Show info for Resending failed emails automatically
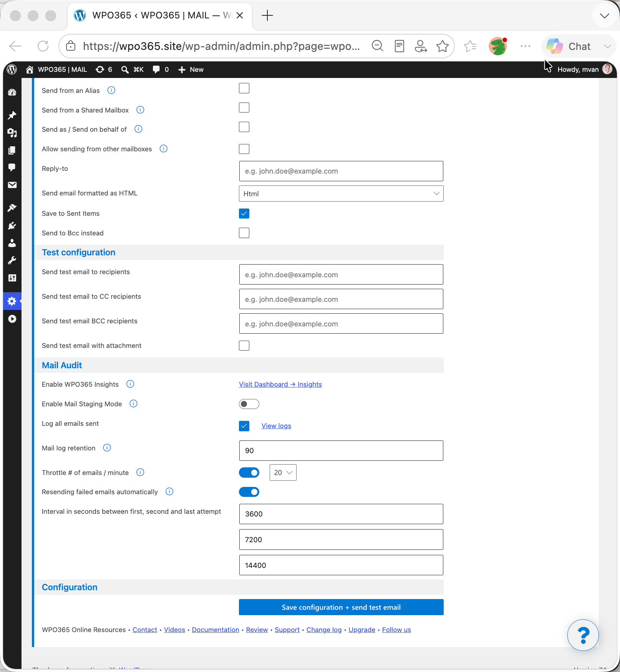 point(169,492)
